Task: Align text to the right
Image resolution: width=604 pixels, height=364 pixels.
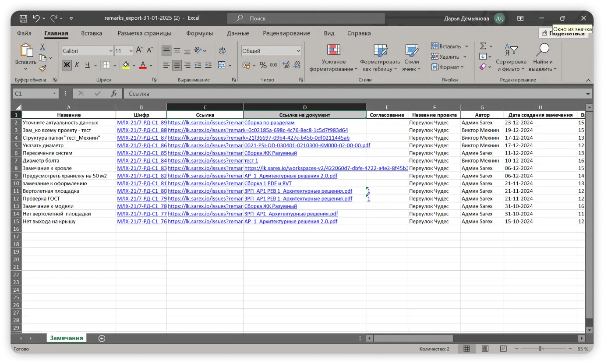Action: [x=187, y=65]
